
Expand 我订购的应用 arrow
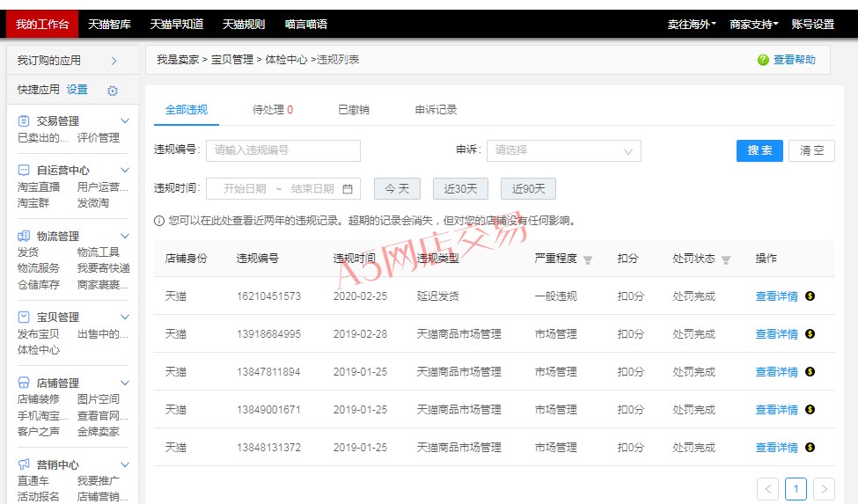pos(114,61)
